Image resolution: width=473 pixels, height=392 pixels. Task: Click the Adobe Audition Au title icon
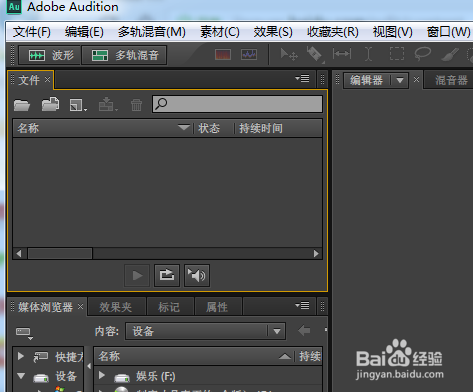click(14, 7)
